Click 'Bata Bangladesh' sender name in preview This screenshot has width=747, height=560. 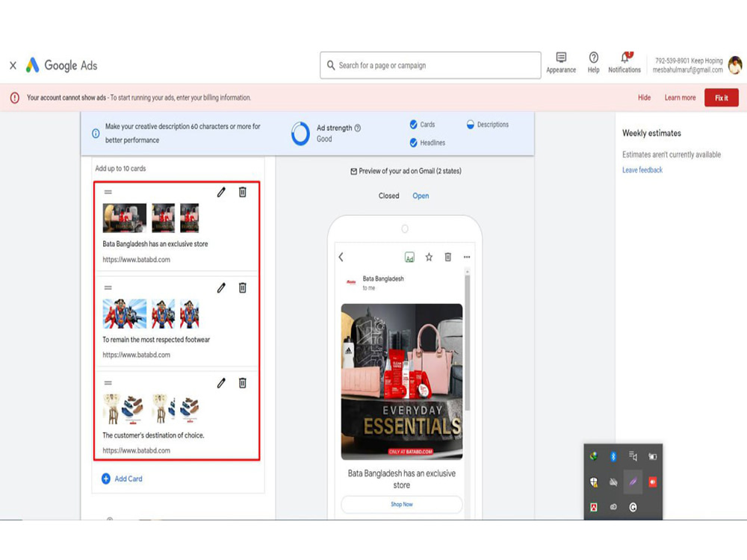pos(383,279)
